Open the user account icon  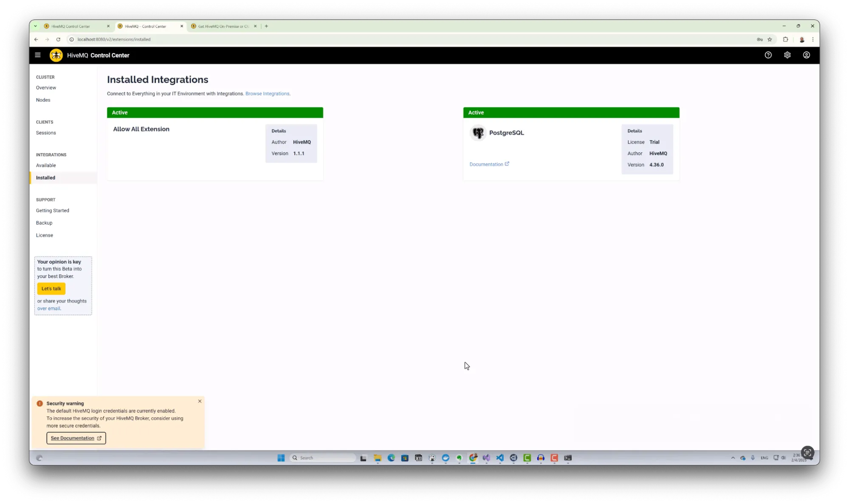click(x=806, y=55)
